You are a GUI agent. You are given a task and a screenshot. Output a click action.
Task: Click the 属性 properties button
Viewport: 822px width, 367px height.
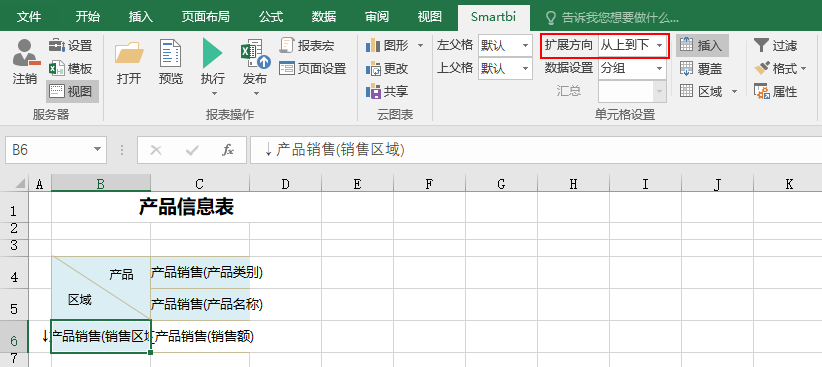pyautogui.click(x=776, y=92)
